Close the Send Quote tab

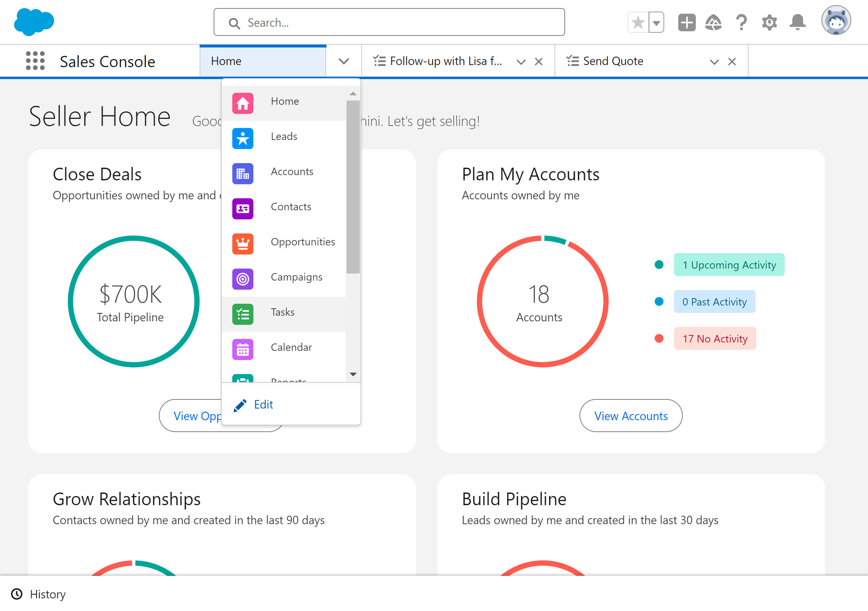(x=732, y=62)
